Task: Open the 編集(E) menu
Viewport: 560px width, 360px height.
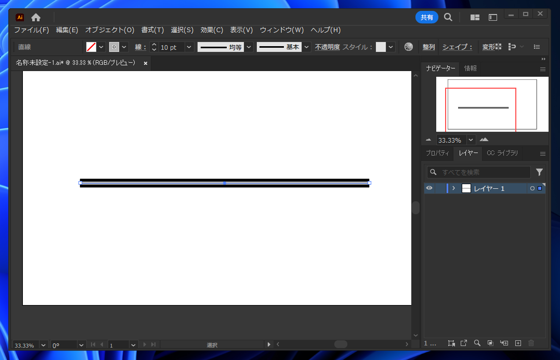Action: click(67, 30)
